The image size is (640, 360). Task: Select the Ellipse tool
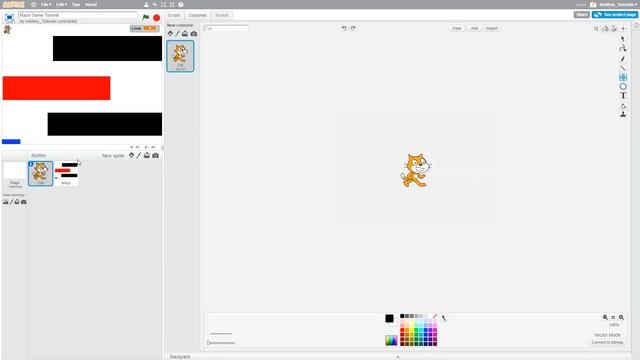[623, 87]
